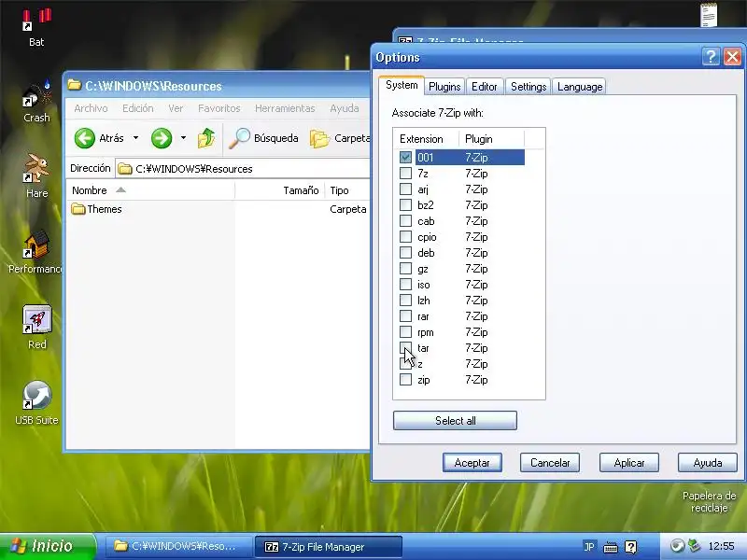Open the Inicio start button
The image size is (747, 560).
point(48,546)
